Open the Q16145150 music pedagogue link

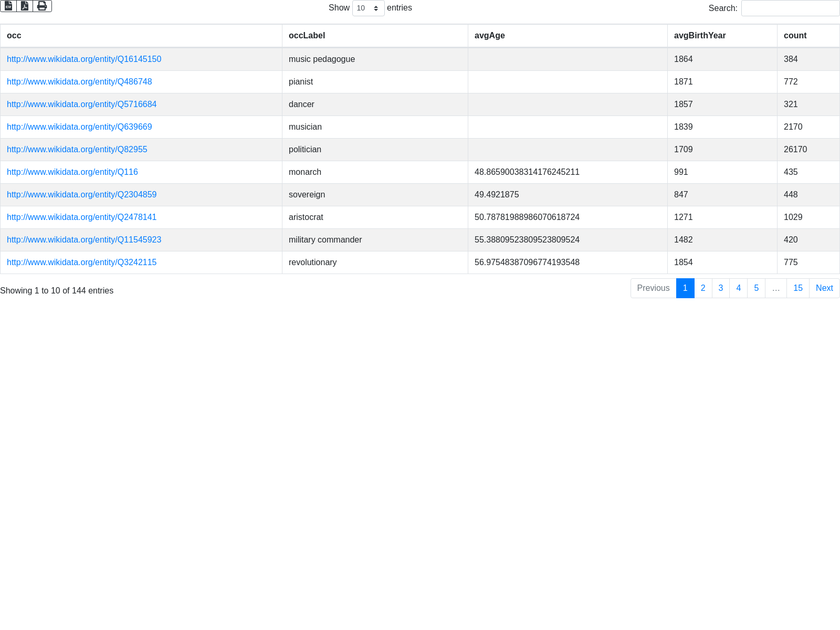point(84,59)
